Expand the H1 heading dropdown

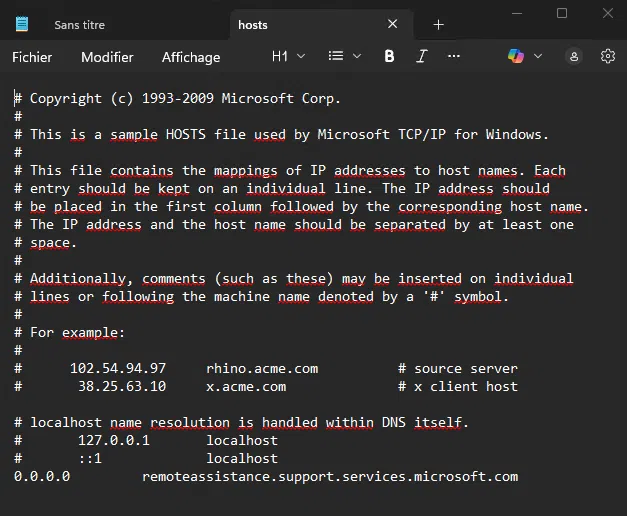click(x=287, y=57)
